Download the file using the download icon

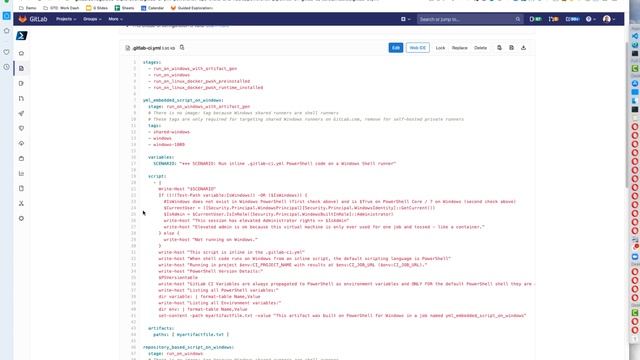[523, 48]
